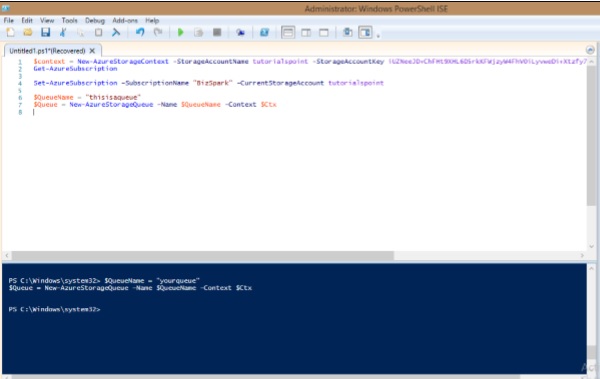This screenshot has height=379, width=600.
Task: Run the script with green play button
Action: click(x=181, y=33)
